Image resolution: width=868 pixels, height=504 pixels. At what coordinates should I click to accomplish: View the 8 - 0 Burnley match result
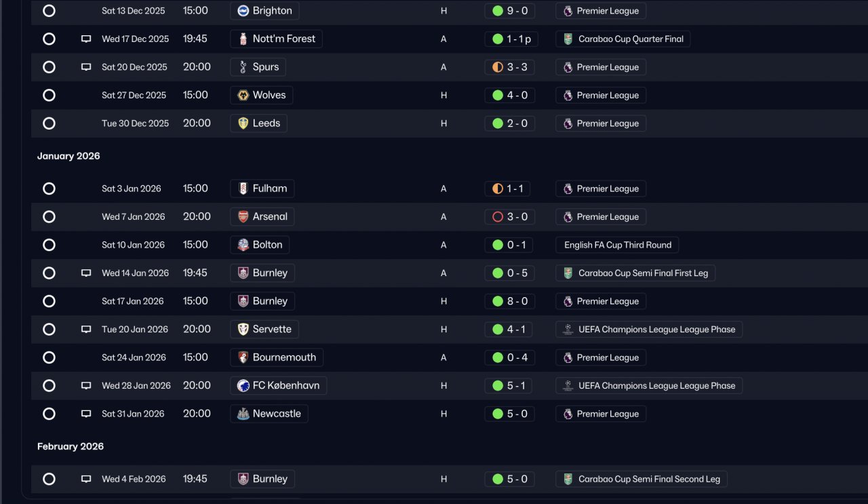pos(510,301)
